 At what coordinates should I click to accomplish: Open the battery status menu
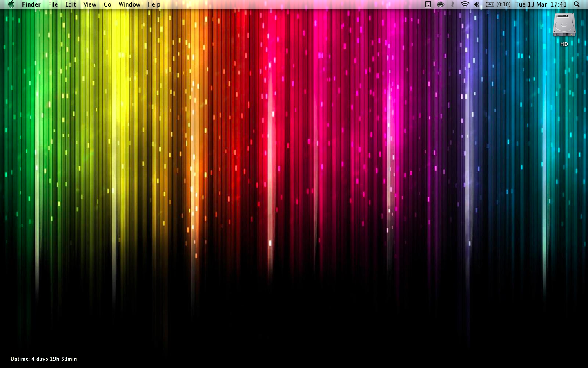point(490,4)
